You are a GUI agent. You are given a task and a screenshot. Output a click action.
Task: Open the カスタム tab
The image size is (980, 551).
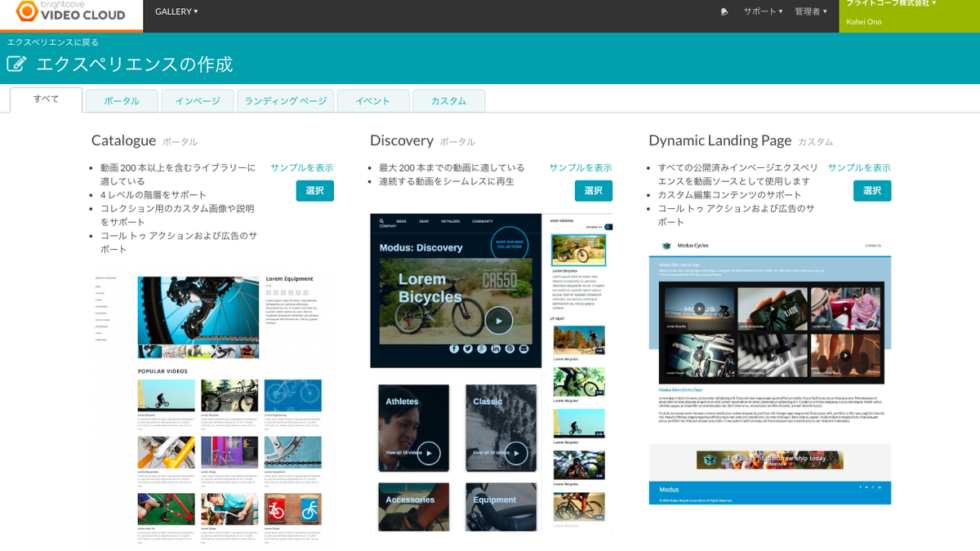tap(448, 101)
